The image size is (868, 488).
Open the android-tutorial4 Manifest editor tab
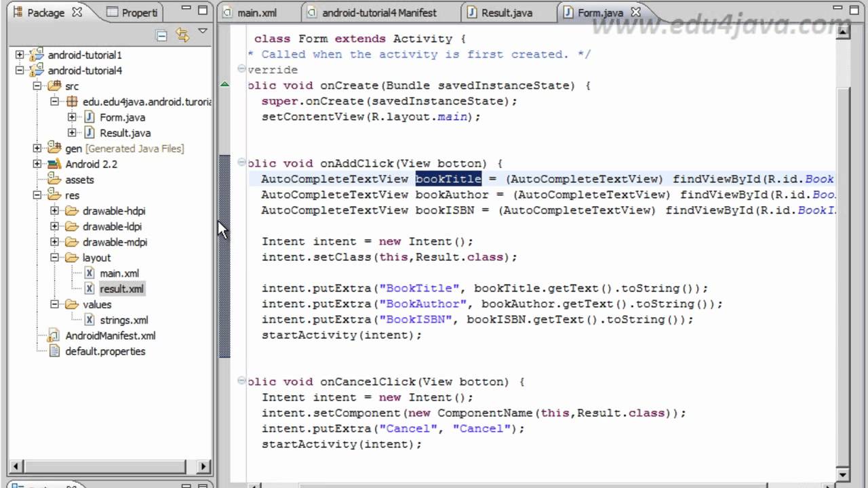point(378,12)
